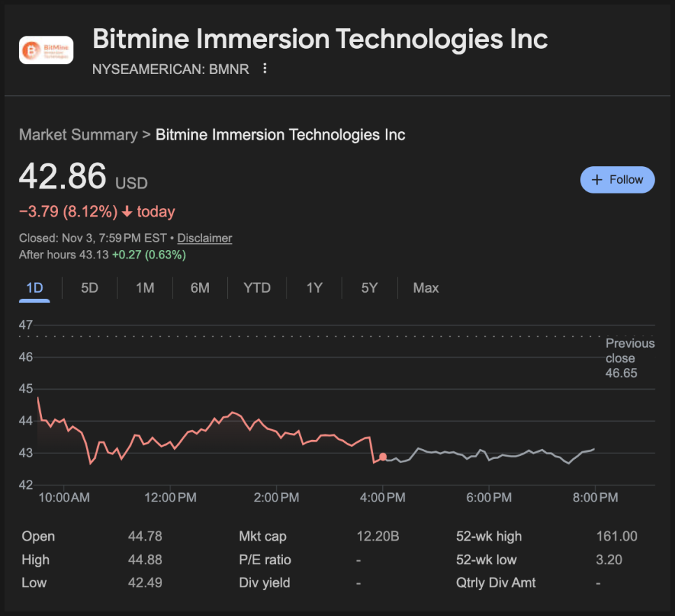This screenshot has height=616, width=675.
Task: Click the Follow button
Action: [x=617, y=179]
